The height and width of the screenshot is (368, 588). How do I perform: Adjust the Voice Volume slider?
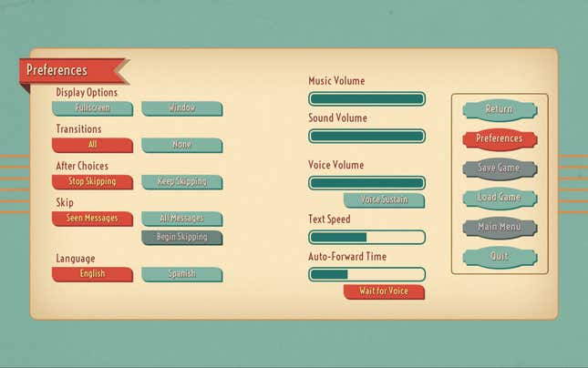pyautogui.click(x=366, y=183)
